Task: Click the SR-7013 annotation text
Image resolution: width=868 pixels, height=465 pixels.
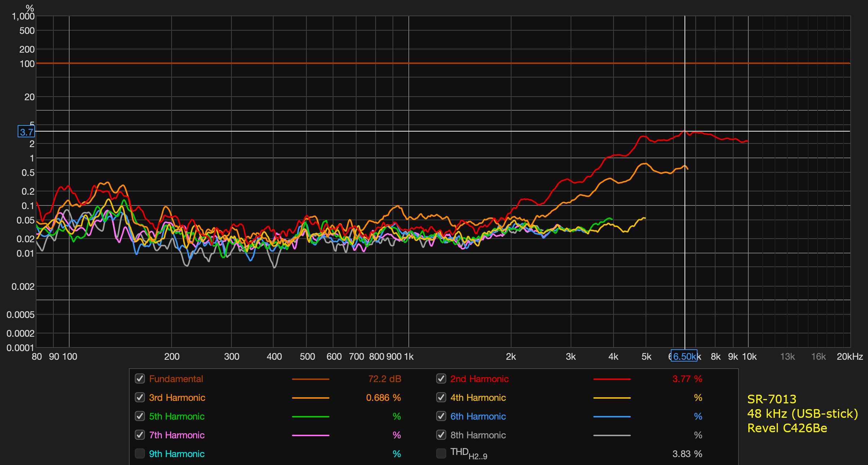Action: pyautogui.click(x=772, y=399)
